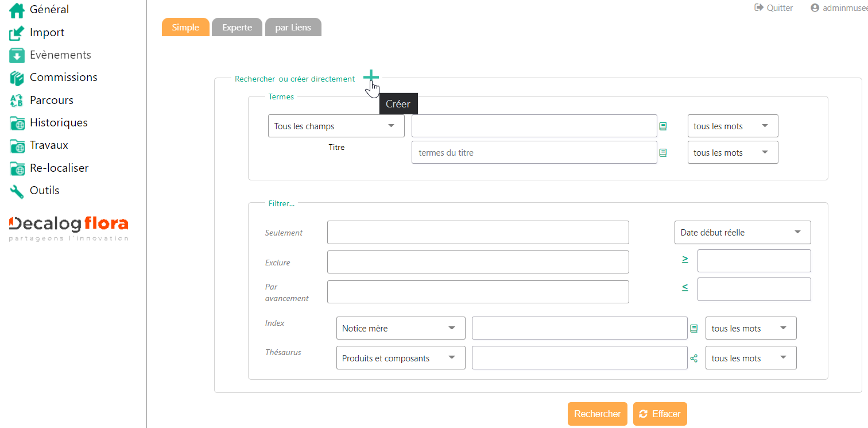The width and height of the screenshot is (868, 428).
Task: Click the Quitter logout link
Action: click(774, 8)
